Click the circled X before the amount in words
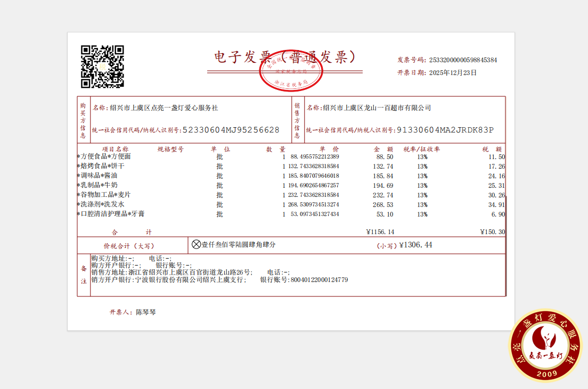The width and height of the screenshot is (588, 389). point(196,244)
